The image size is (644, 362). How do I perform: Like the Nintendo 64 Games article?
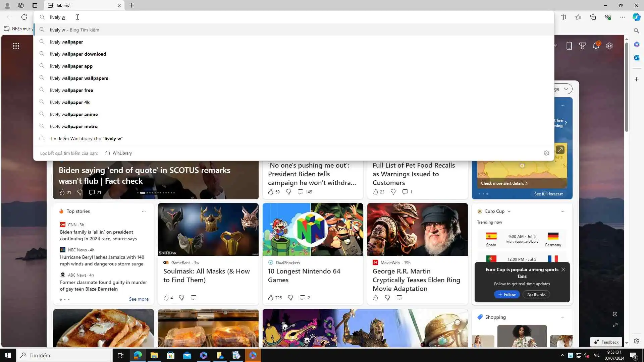click(271, 298)
